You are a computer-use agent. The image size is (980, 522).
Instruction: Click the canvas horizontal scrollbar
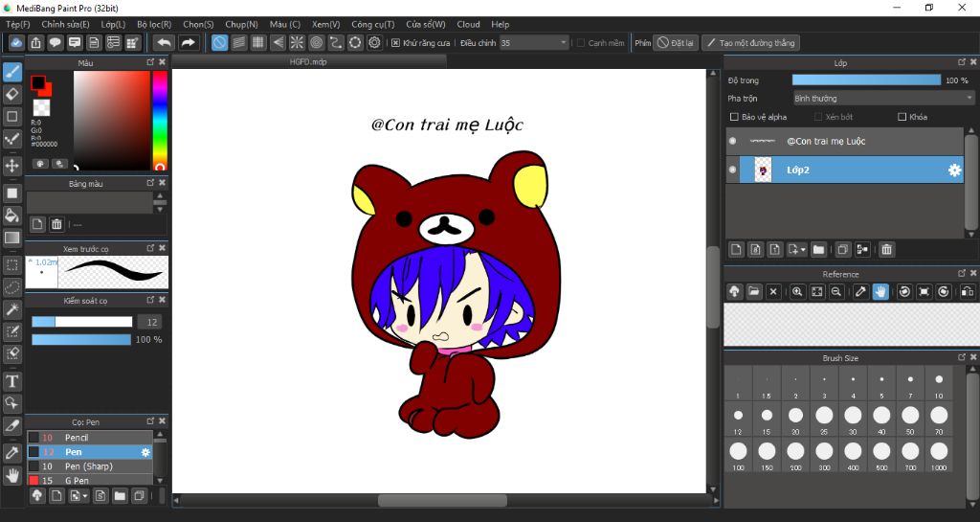click(x=443, y=500)
